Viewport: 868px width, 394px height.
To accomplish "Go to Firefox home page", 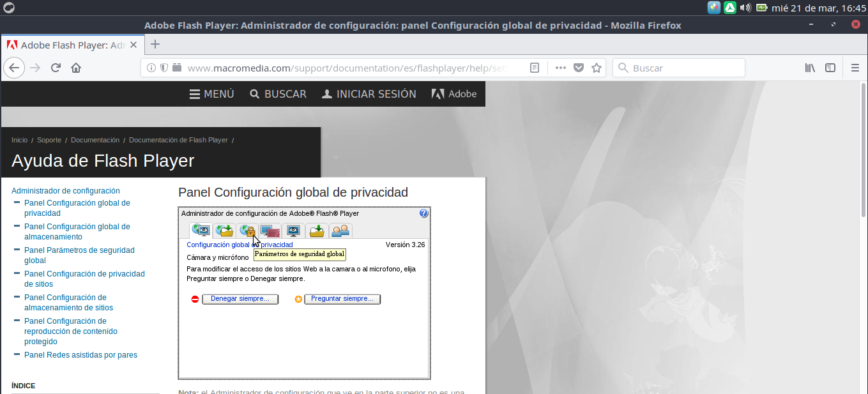I will point(76,68).
